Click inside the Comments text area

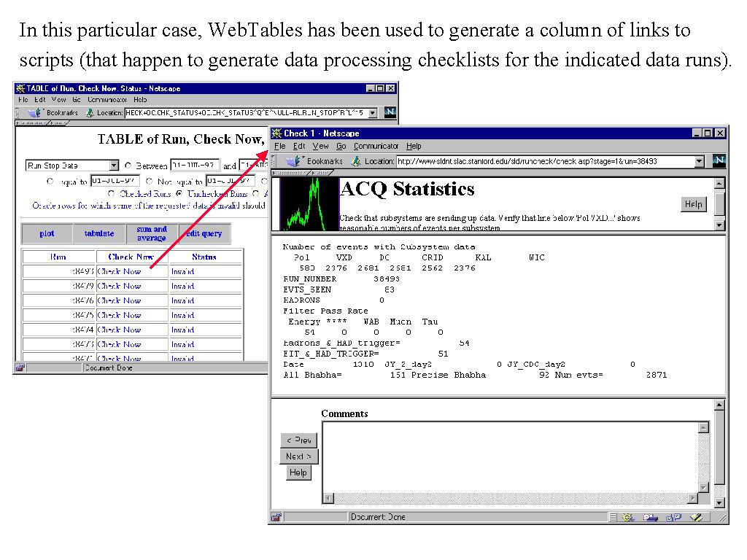click(511, 456)
